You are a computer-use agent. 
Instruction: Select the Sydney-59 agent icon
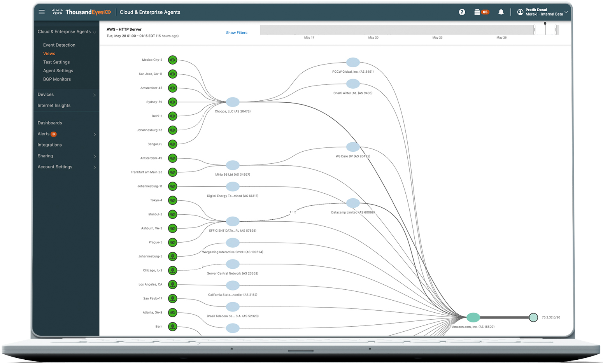172,102
